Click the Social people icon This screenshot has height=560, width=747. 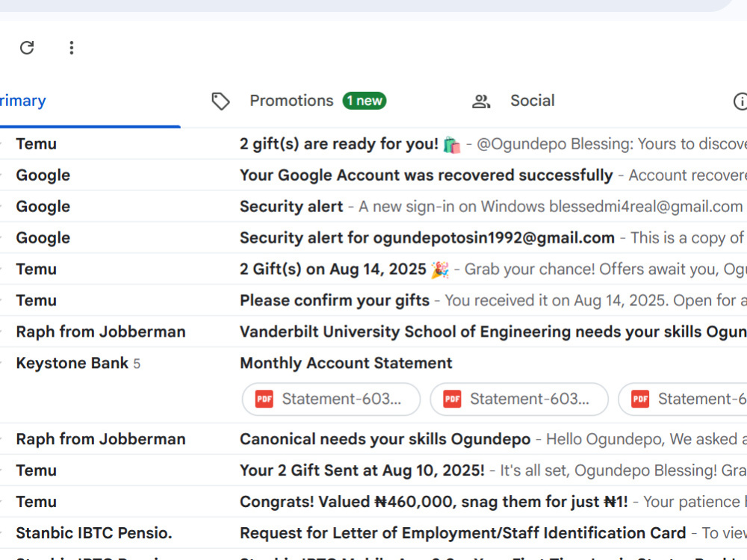[x=481, y=101]
